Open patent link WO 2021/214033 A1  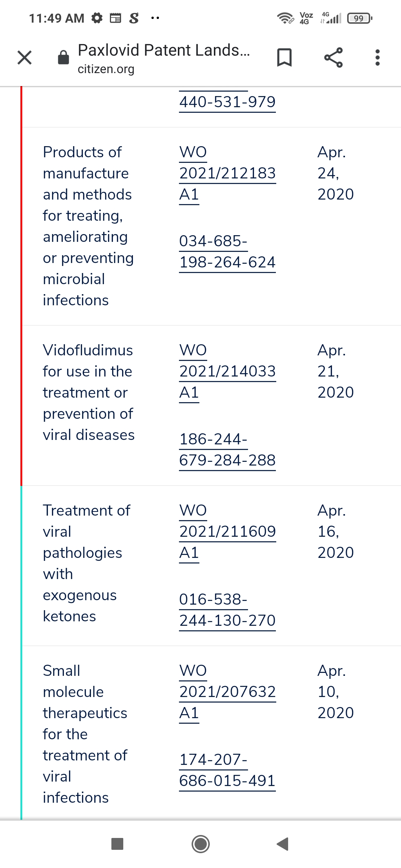point(227,371)
